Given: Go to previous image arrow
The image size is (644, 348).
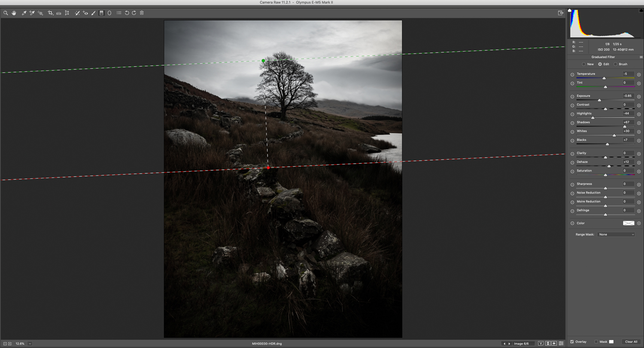Looking at the screenshot, I should click(x=504, y=344).
